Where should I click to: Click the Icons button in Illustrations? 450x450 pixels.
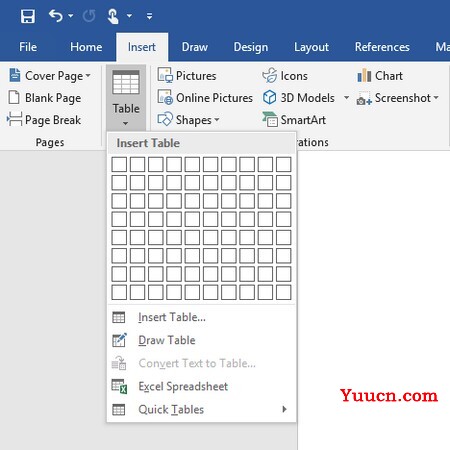[x=285, y=76]
